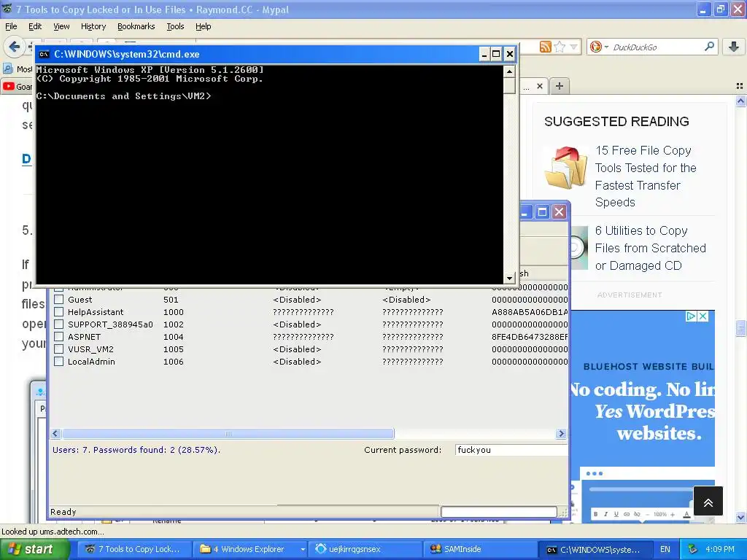Click the browser vertical scrollbar thumb
This screenshot has height=560, width=747.
[x=740, y=328]
